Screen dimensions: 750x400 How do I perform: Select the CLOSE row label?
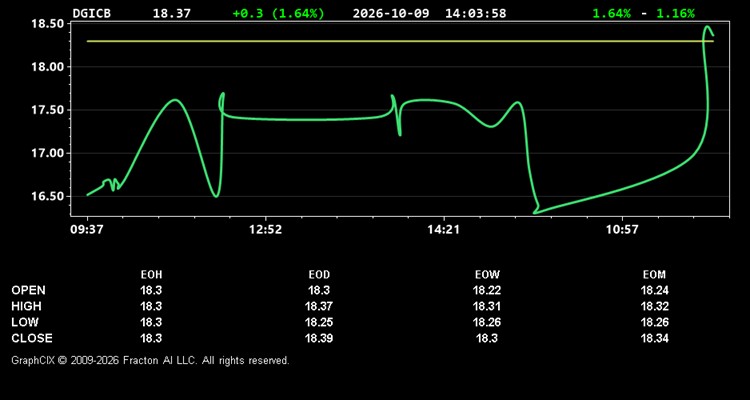pyautogui.click(x=32, y=338)
